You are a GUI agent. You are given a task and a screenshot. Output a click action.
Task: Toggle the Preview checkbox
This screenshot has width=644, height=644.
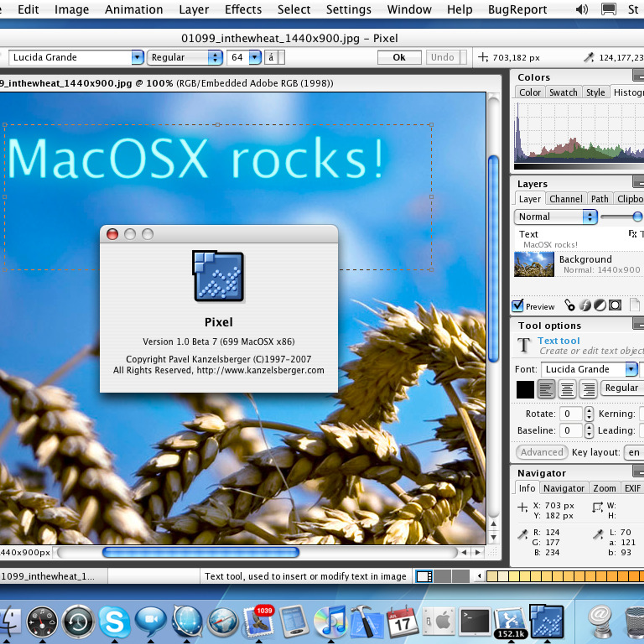tap(518, 305)
